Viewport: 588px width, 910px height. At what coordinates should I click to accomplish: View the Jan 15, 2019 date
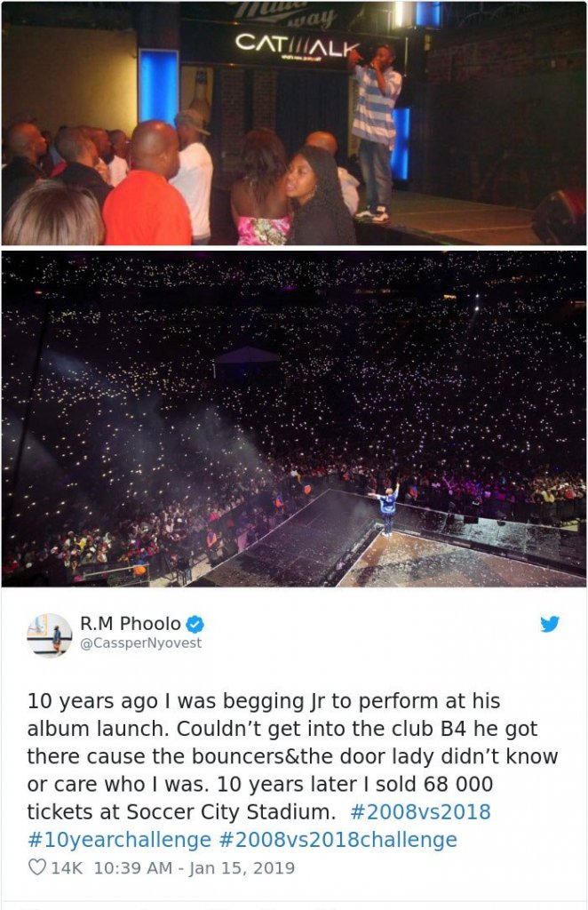[242, 867]
